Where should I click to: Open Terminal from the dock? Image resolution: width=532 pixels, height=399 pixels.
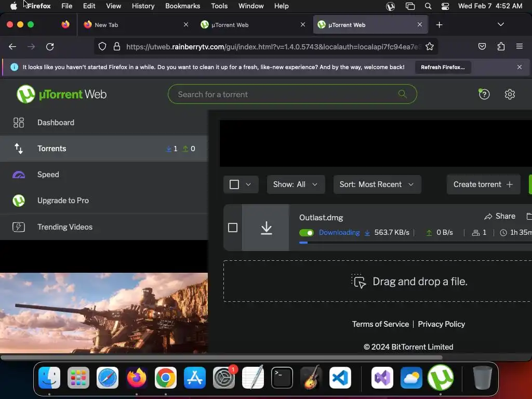[x=282, y=378]
